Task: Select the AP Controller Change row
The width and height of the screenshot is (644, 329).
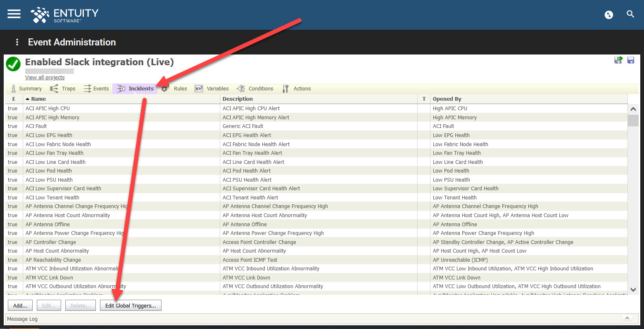Action: 316,242
